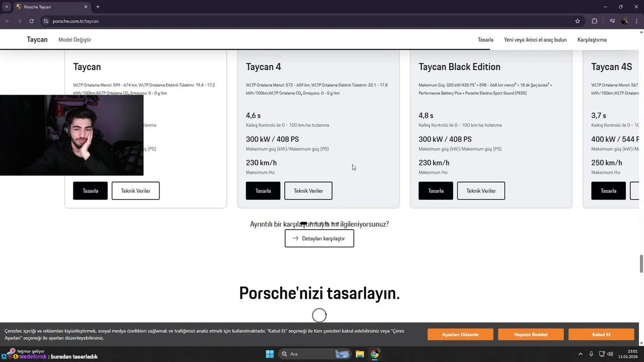
Task: Click Tasarla on the Taycan 4 card
Action: pos(263,191)
